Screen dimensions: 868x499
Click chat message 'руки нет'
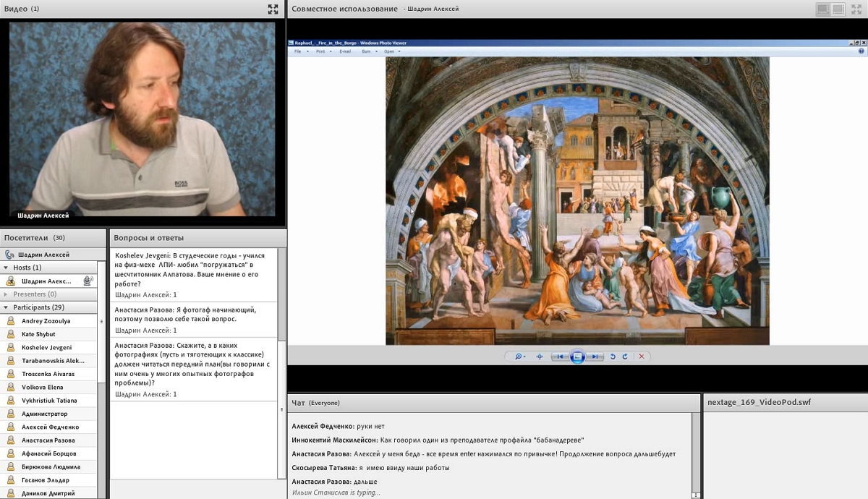click(338, 427)
